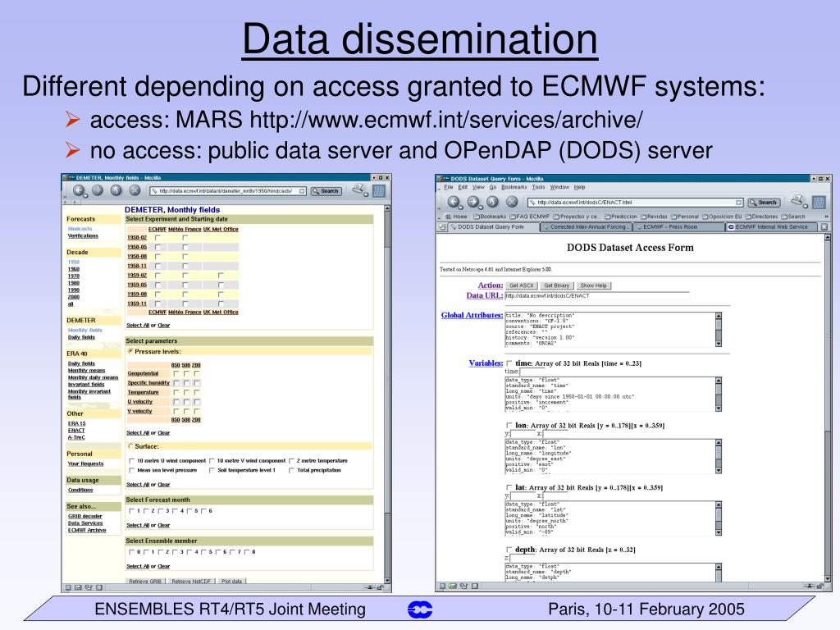
Task: Expand Bookmarks folder in DODS bookmarks toolbar
Action: point(490,217)
